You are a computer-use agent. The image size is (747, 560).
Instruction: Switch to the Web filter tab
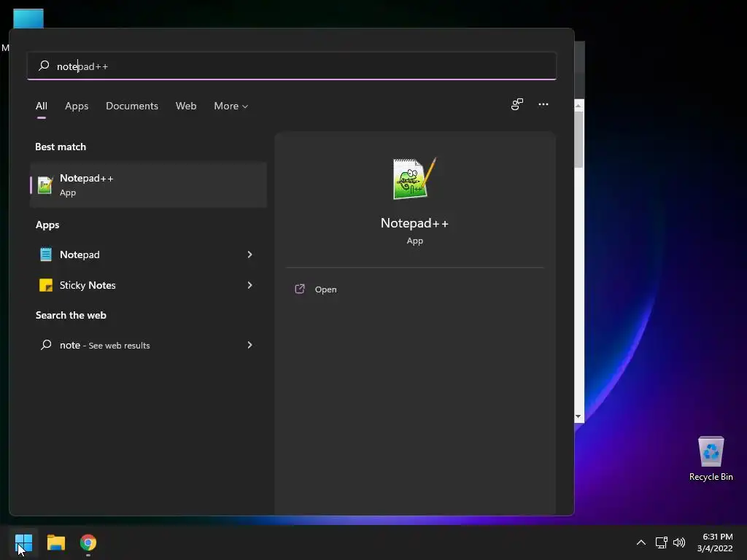coord(186,106)
